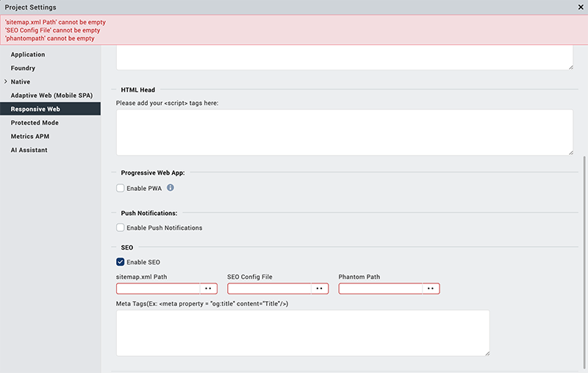588x373 pixels.
Task: Click browse button for sitemap.xml Path
Action: click(208, 289)
